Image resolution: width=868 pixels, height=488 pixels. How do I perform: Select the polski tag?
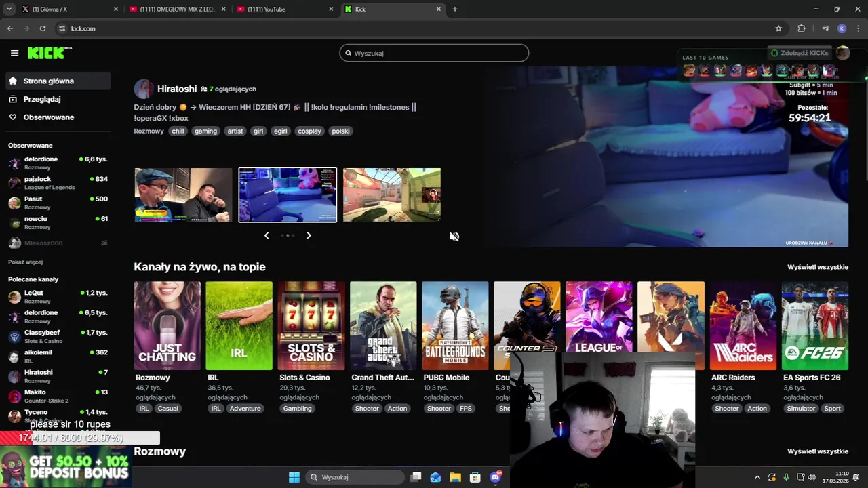coord(340,131)
